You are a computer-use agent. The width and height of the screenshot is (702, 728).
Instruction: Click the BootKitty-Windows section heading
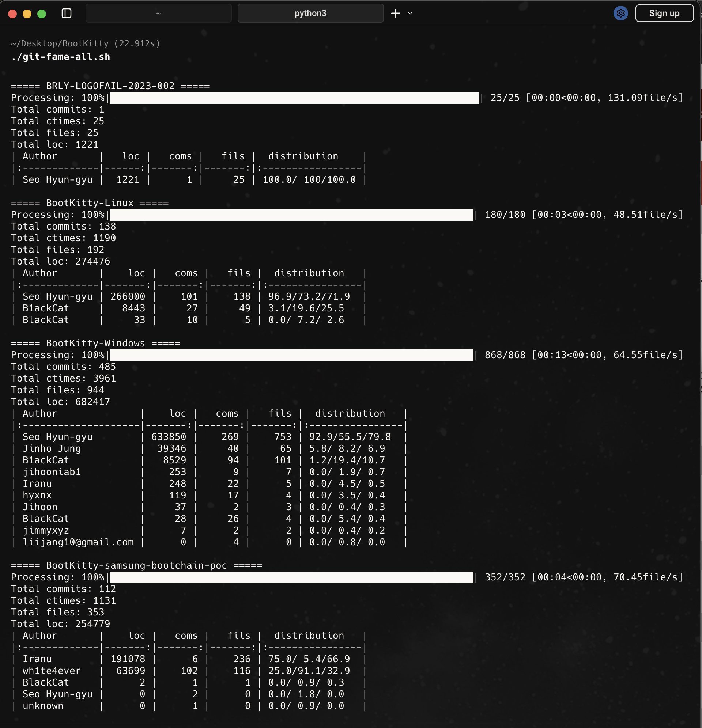(95, 343)
